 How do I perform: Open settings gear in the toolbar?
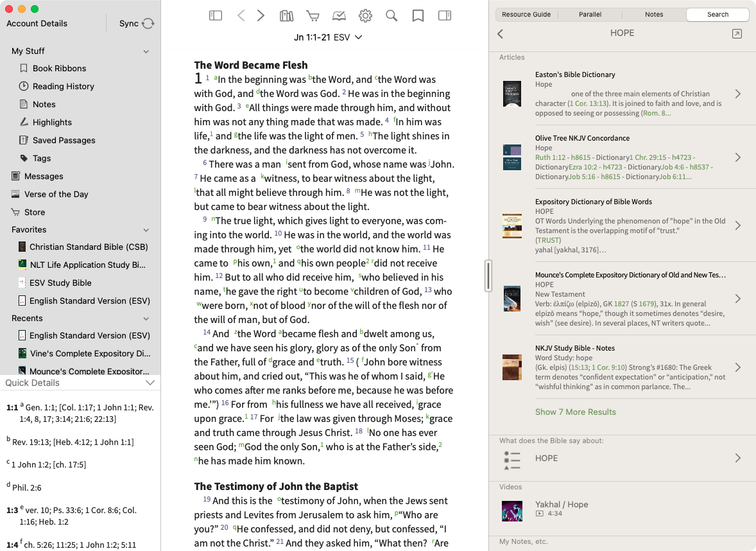pyautogui.click(x=365, y=16)
